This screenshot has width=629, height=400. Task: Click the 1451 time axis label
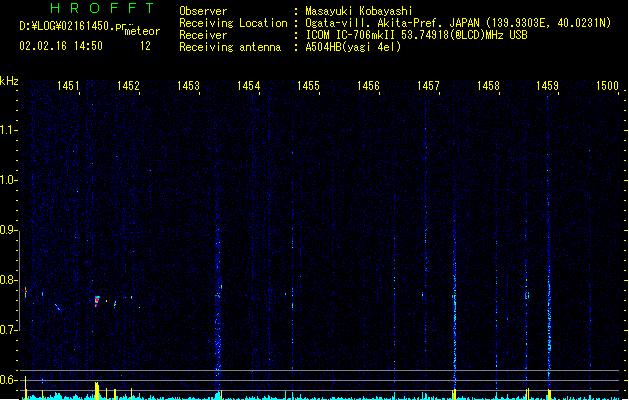point(68,85)
